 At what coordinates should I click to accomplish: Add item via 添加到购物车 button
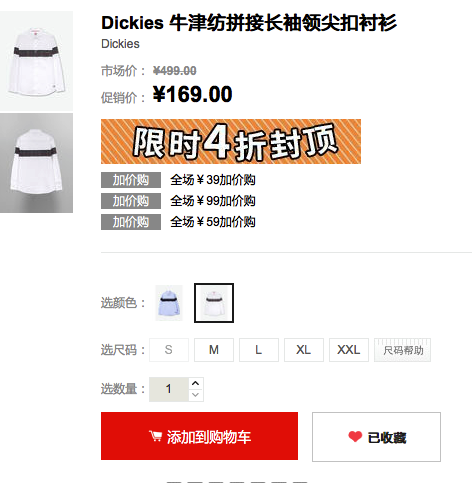199,436
